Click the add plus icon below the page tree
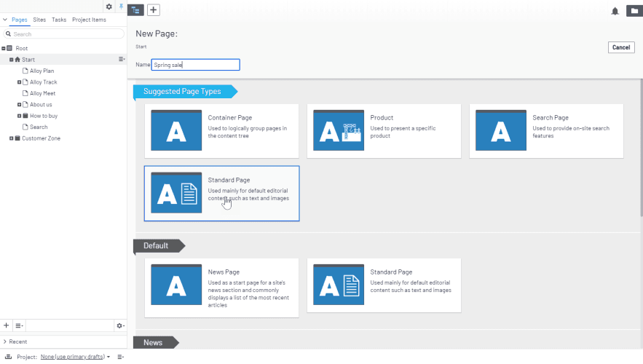Viewport: 643px width, 364px height. coord(7,325)
